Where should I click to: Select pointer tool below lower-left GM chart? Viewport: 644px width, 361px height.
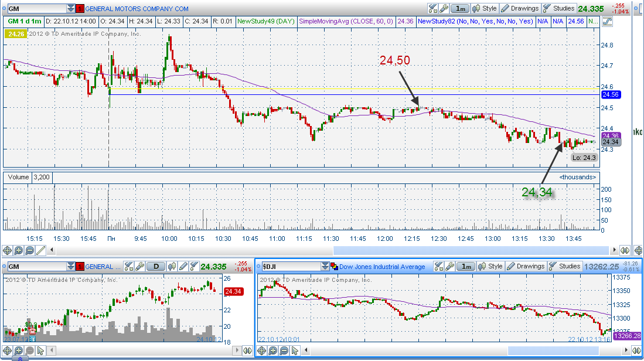click(x=40, y=350)
